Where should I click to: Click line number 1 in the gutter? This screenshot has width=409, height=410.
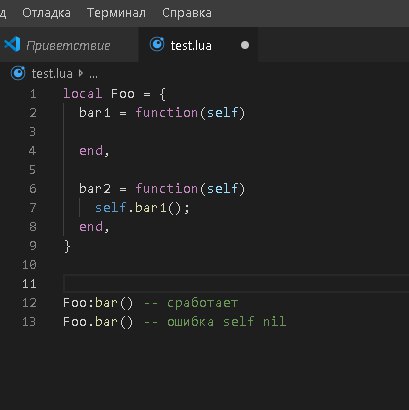point(33,94)
